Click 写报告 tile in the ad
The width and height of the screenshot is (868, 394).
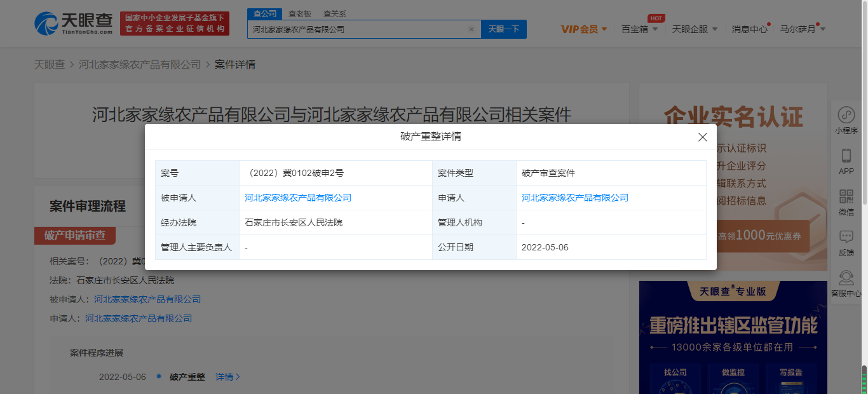pos(791,379)
